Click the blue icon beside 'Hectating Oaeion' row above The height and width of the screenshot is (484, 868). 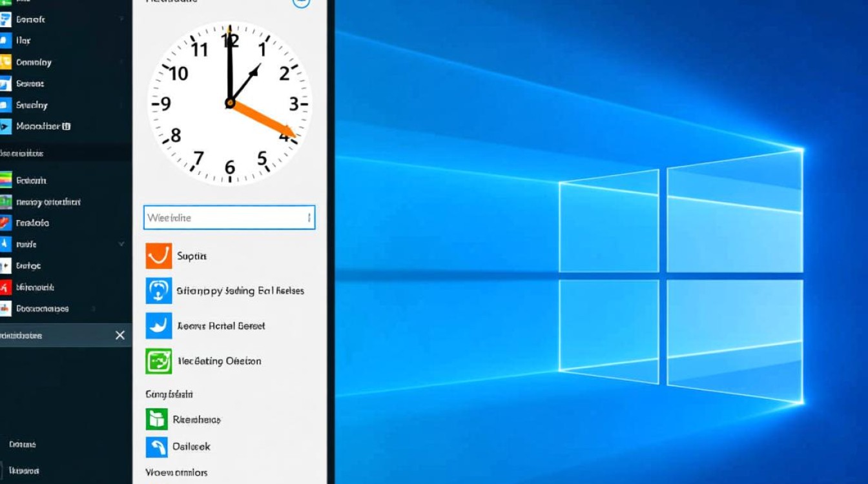coord(159,326)
